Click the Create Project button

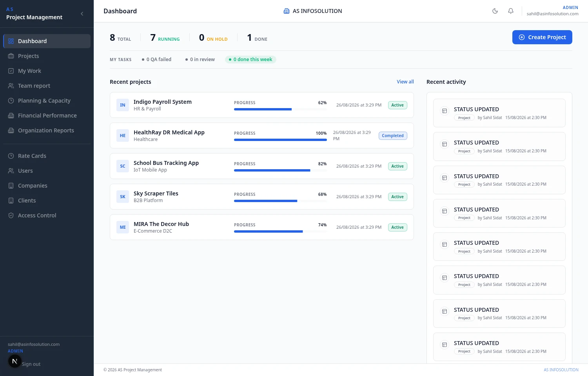pos(542,37)
